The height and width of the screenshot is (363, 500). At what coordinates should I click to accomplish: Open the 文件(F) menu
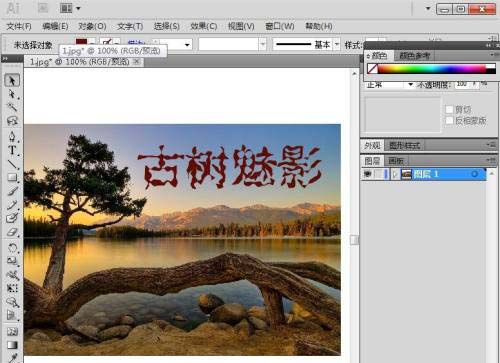[19, 26]
